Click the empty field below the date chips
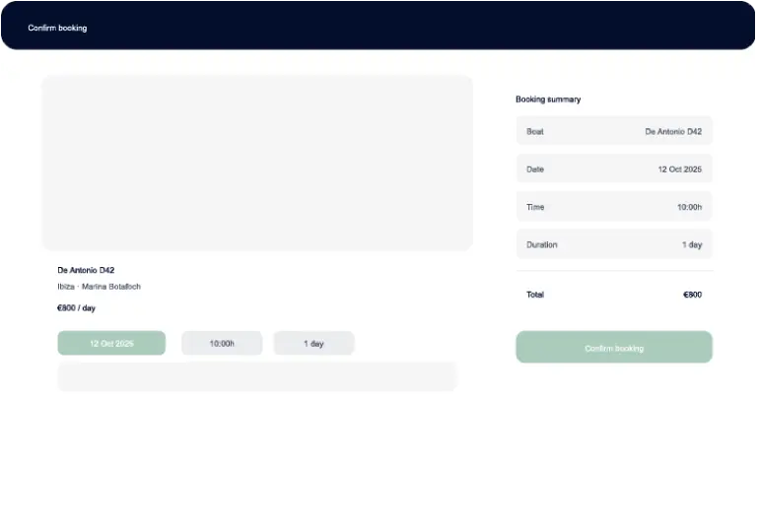The image size is (757, 532). [257, 376]
